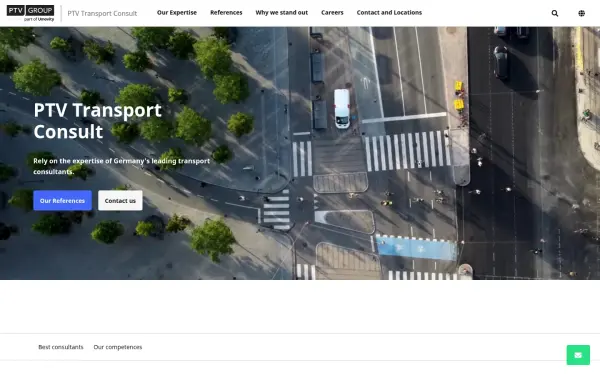Click the white van in the hero video
This screenshot has height=375, width=600.
point(342,109)
